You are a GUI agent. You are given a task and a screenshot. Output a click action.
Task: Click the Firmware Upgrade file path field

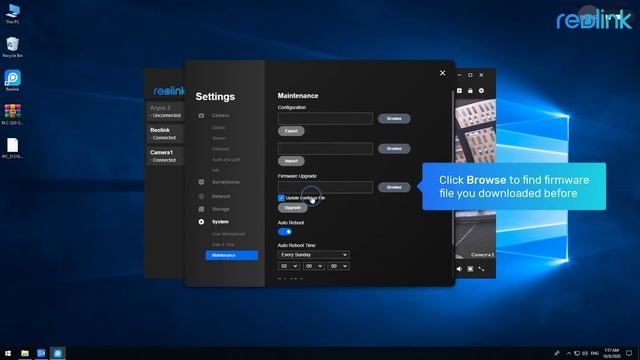click(325, 187)
